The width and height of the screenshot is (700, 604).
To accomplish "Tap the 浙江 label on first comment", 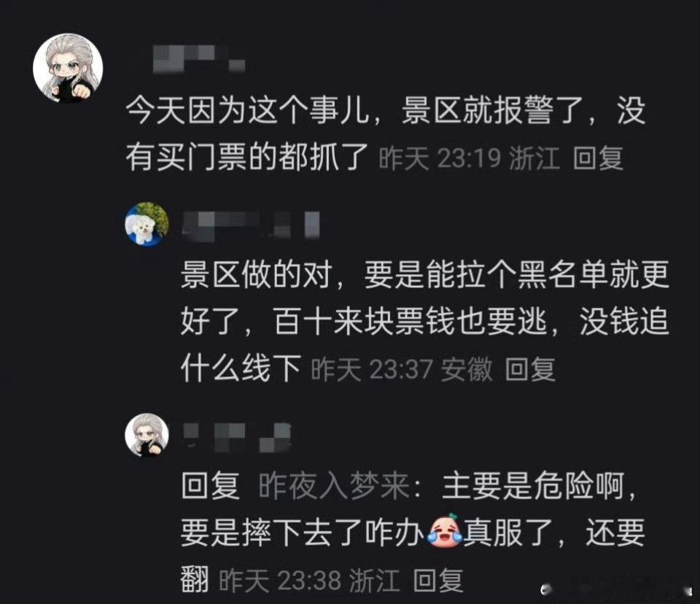I will 534,158.
